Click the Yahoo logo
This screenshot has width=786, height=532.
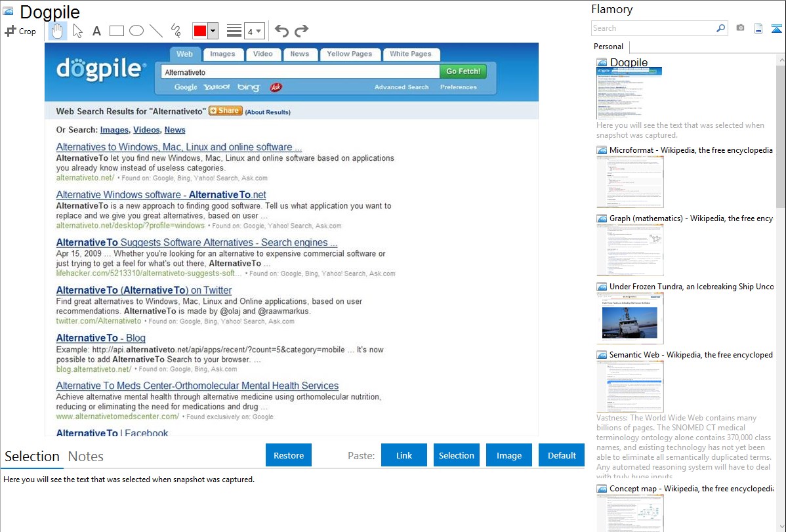[217, 87]
